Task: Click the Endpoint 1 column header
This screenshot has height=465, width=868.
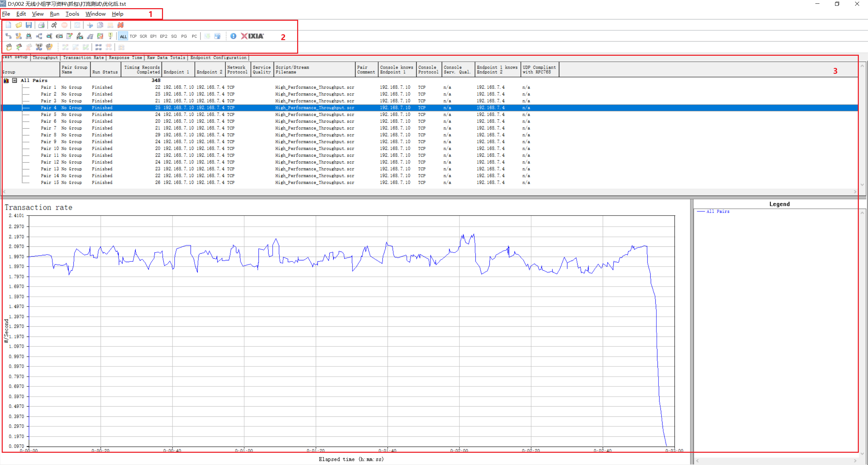Action: click(178, 70)
